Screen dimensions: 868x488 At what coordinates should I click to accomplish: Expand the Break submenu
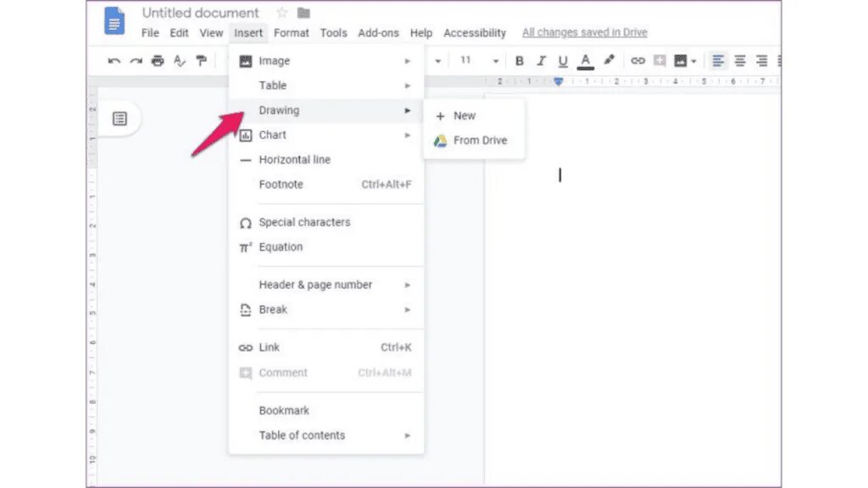click(326, 310)
